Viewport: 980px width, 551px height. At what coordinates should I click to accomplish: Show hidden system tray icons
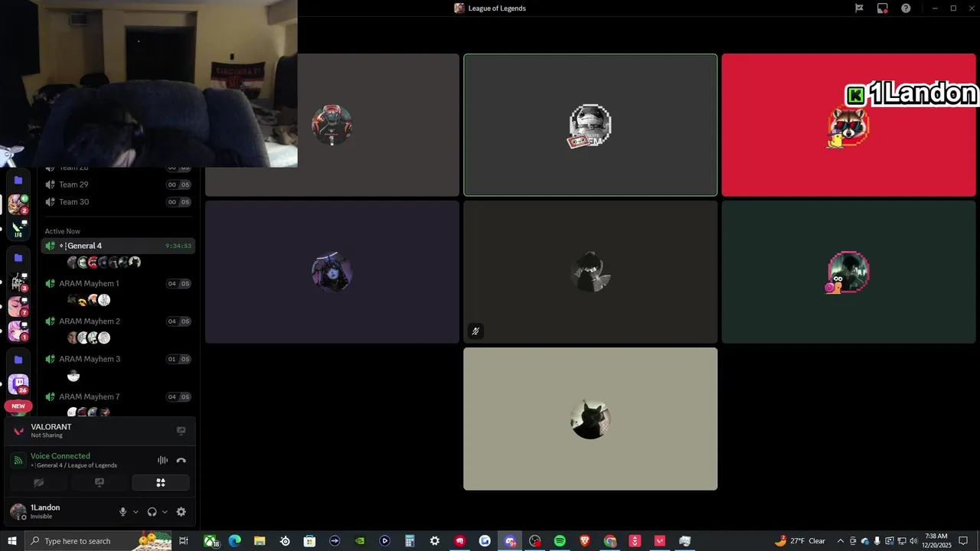[841, 541]
